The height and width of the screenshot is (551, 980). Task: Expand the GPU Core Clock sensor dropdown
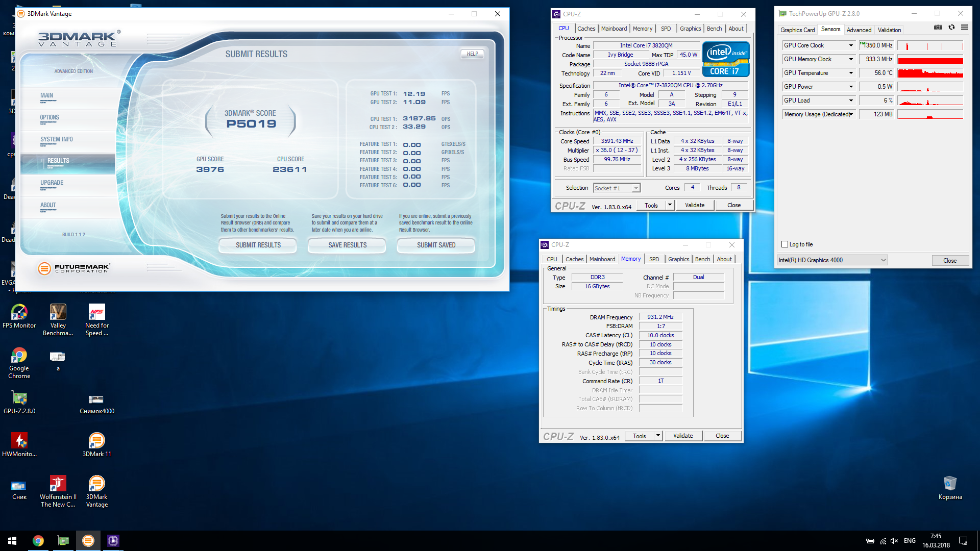click(x=851, y=45)
